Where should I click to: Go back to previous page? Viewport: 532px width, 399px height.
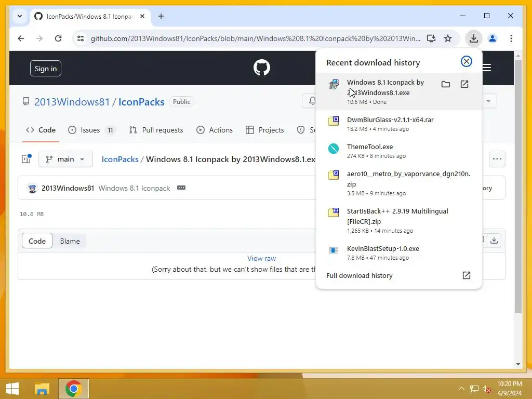click(21, 38)
